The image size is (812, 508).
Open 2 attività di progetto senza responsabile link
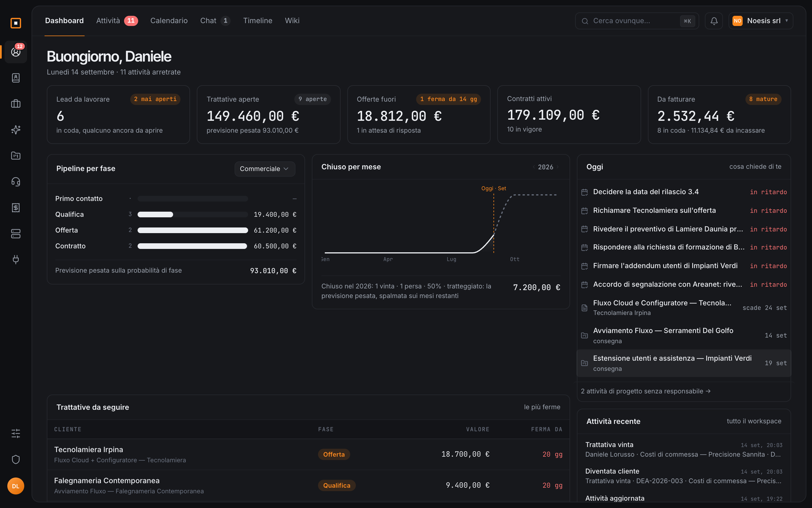(x=646, y=391)
